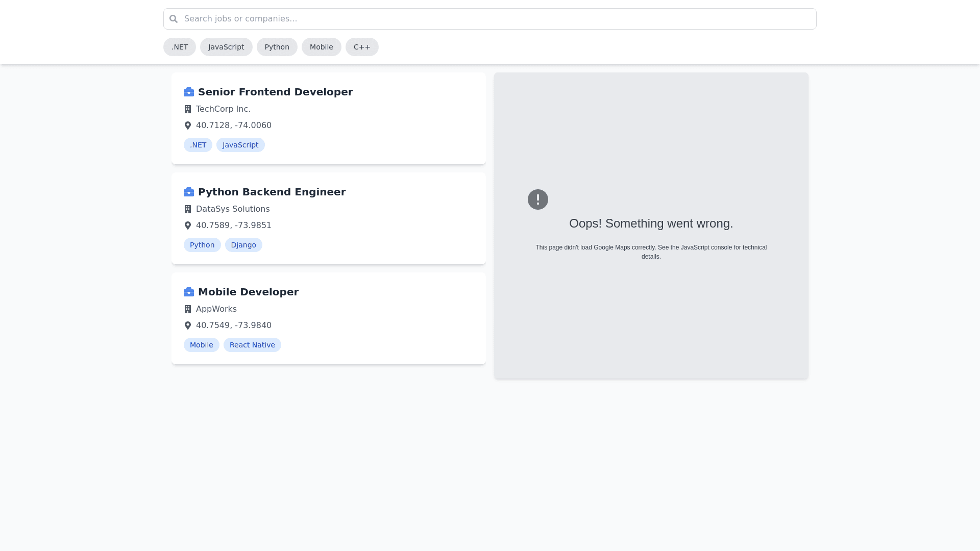Viewport: 980px width, 551px height.
Task: Click briefcase icon beside Mobile Developer
Action: click(x=189, y=292)
